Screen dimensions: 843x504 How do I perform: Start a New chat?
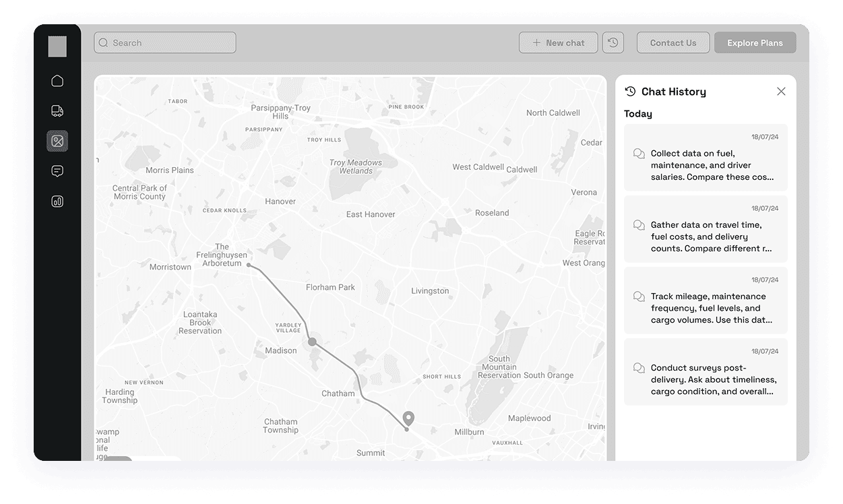click(x=558, y=42)
